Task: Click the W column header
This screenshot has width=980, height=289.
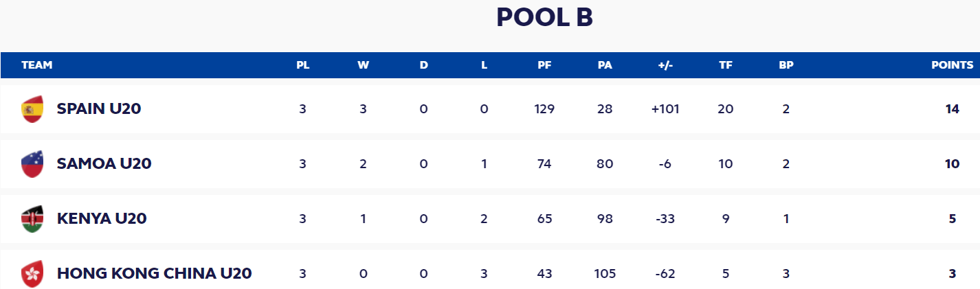Action: pyautogui.click(x=364, y=65)
